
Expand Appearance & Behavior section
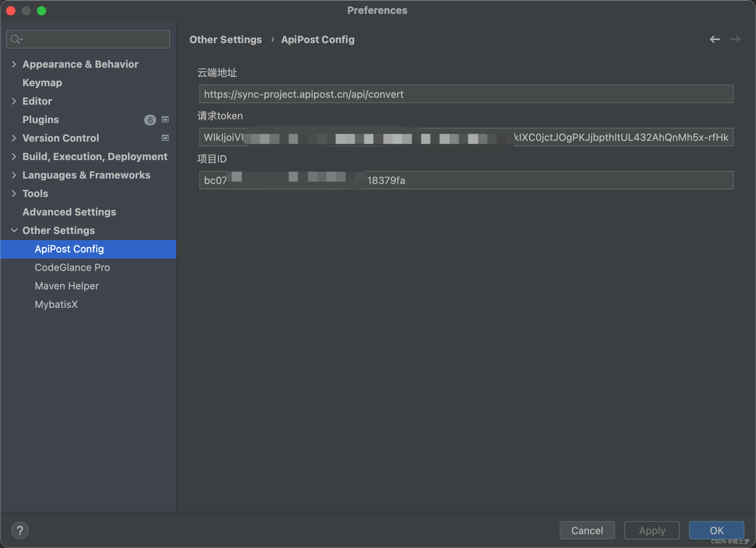pyautogui.click(x=14, y=64)
